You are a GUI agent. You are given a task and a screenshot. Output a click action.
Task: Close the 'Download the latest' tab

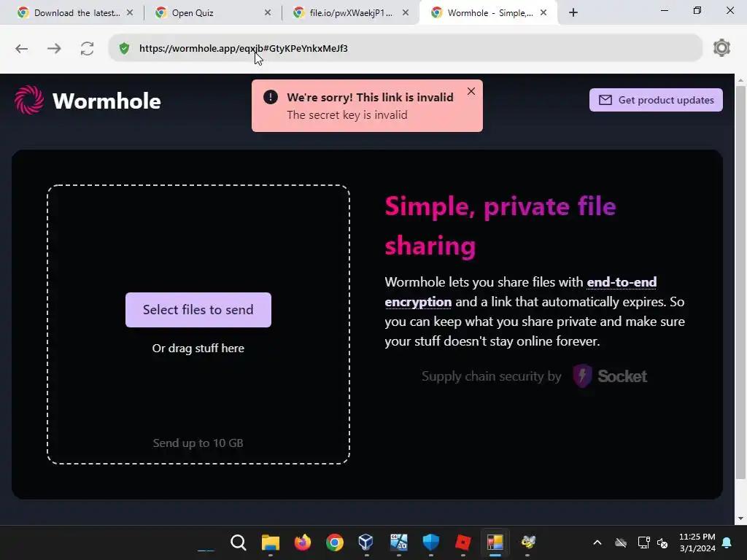[x=130, y=13]
